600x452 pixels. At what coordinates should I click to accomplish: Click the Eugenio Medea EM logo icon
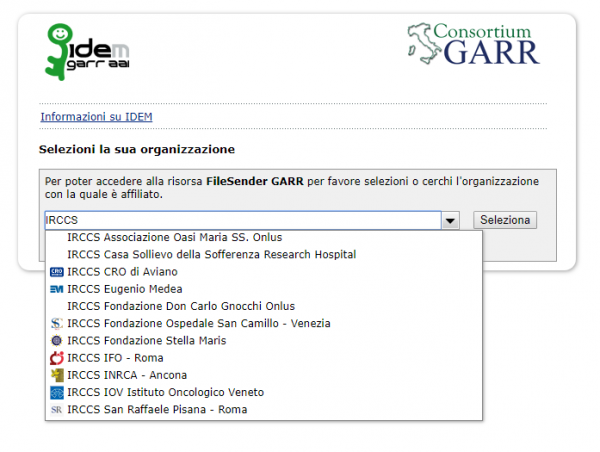click(57, 289)
